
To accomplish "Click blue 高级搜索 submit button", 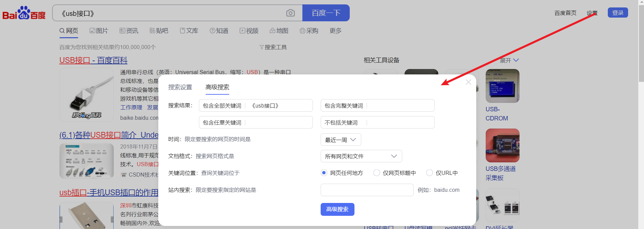I will point(338,209).
